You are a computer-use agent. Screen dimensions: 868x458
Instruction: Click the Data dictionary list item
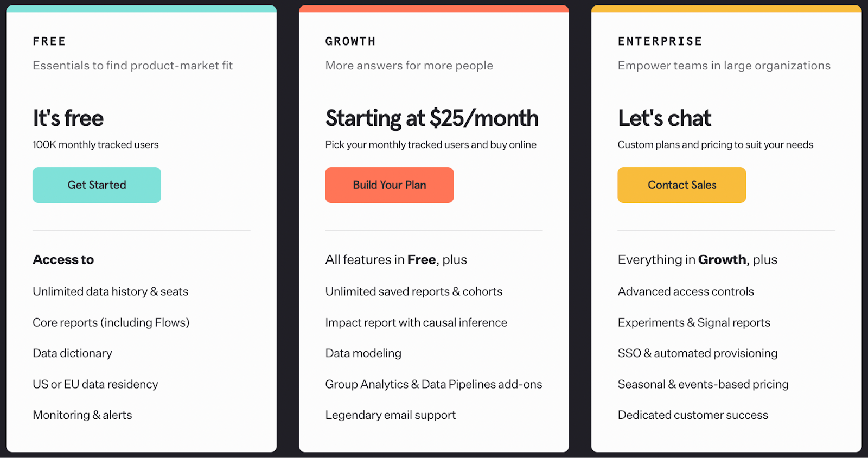[72, 353]
